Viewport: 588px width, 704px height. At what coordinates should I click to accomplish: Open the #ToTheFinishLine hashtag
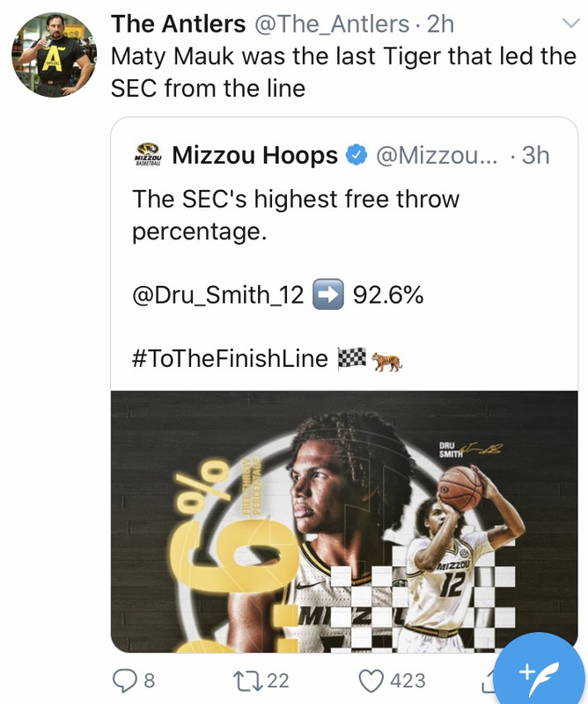(x=230, y=358)
